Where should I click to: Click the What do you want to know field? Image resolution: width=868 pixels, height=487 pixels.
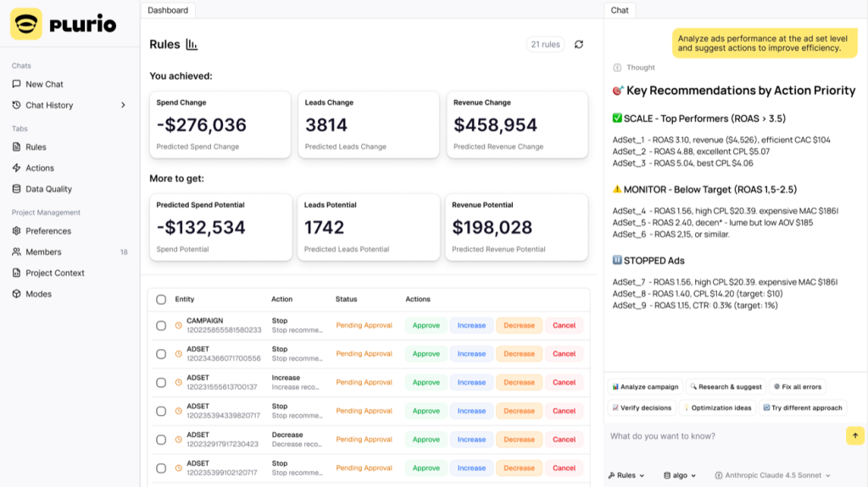click(x=726, y=436)
